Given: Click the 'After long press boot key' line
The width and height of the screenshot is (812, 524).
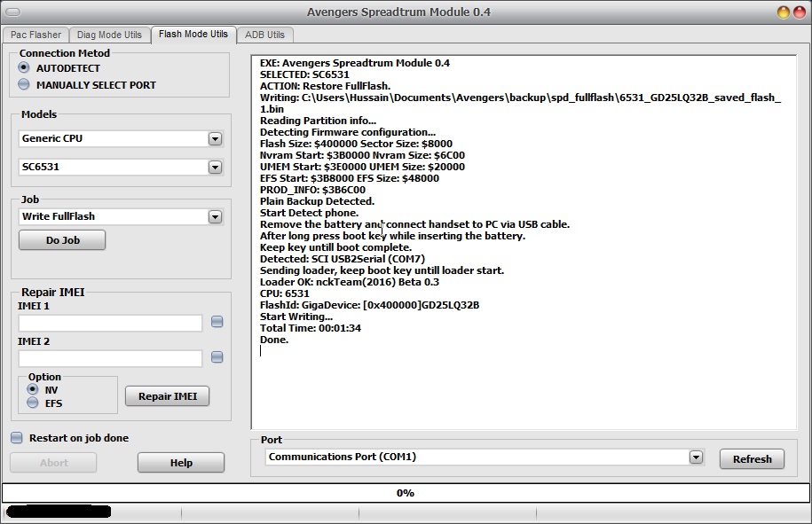Looking at the screenshot, I should 392,236.
